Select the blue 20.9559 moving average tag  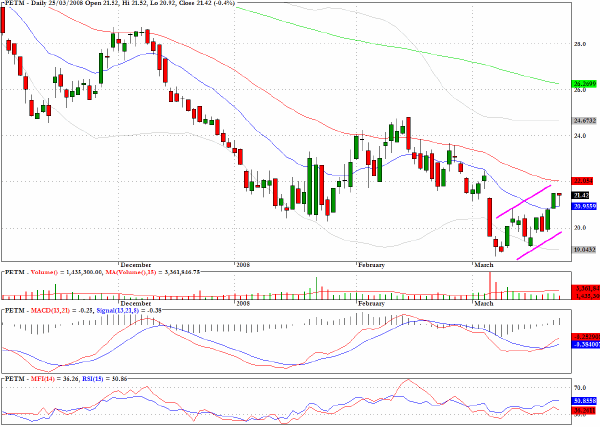pyautogui.click(x=584, y=206)
